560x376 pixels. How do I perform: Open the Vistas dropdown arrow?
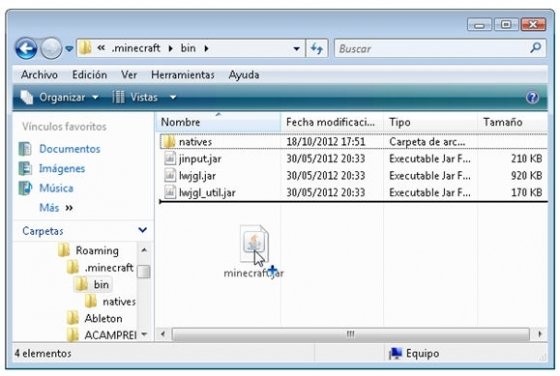pos(173,97)
